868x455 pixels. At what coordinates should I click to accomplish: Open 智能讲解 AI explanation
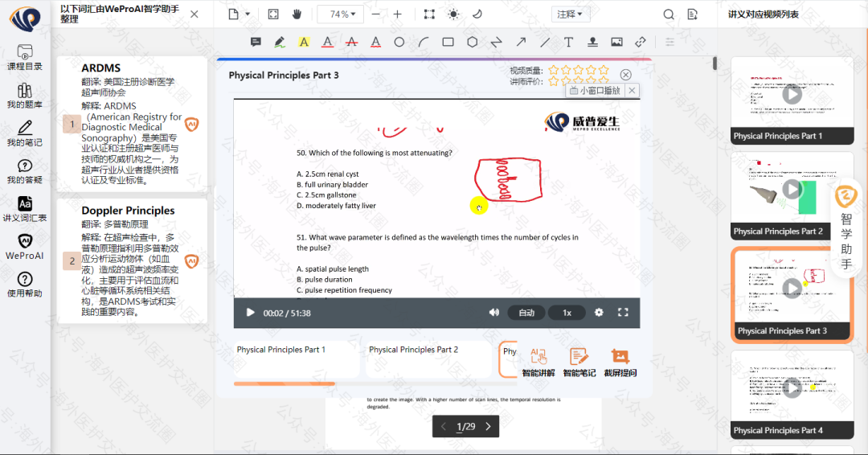point(538,362)
